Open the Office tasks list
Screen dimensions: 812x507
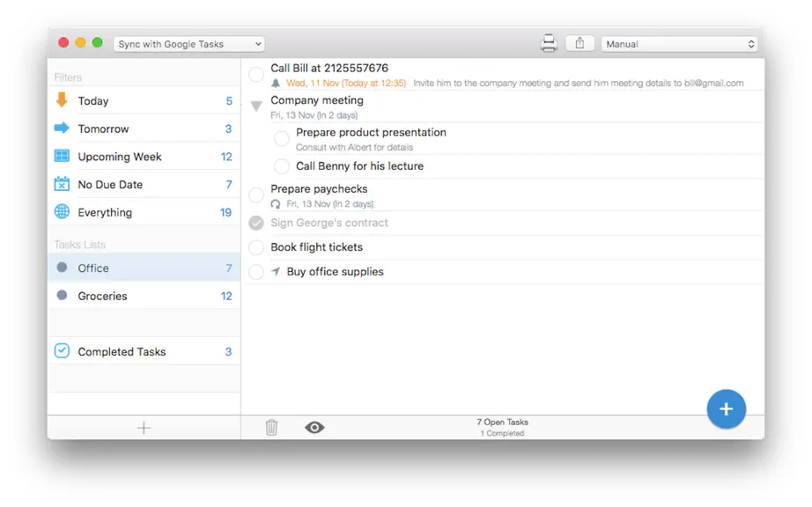(x=144, y=268)
